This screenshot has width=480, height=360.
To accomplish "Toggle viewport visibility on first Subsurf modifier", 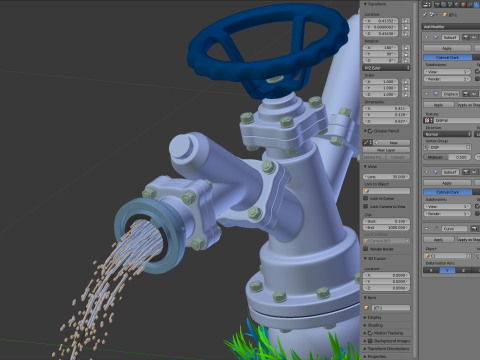I will (x=474, y=37).
